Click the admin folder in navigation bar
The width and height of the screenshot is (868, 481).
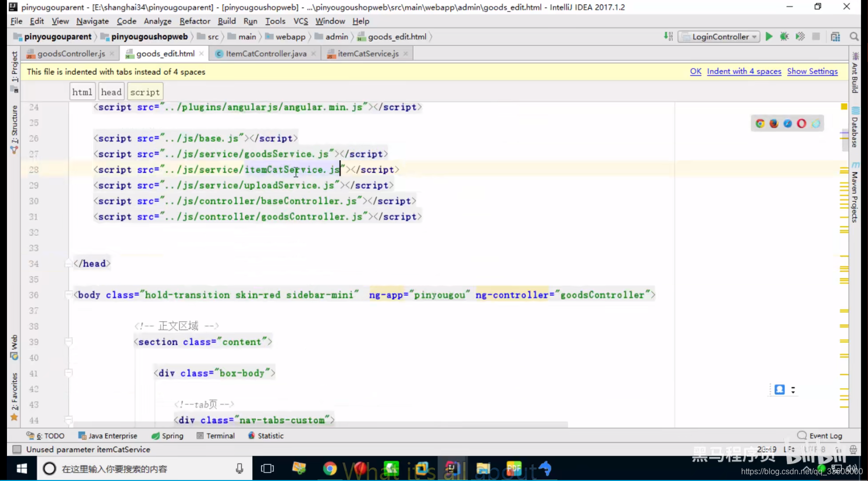coord(332,36)
